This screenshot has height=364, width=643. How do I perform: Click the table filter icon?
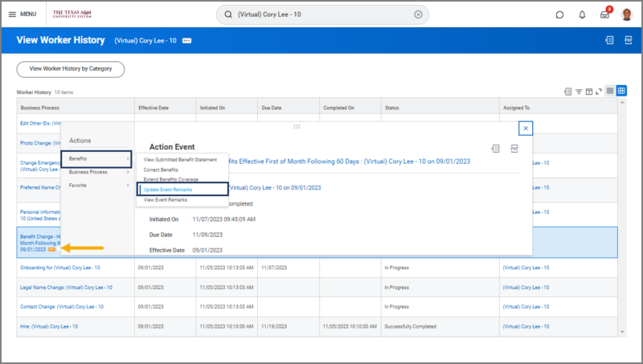[579, 91]
